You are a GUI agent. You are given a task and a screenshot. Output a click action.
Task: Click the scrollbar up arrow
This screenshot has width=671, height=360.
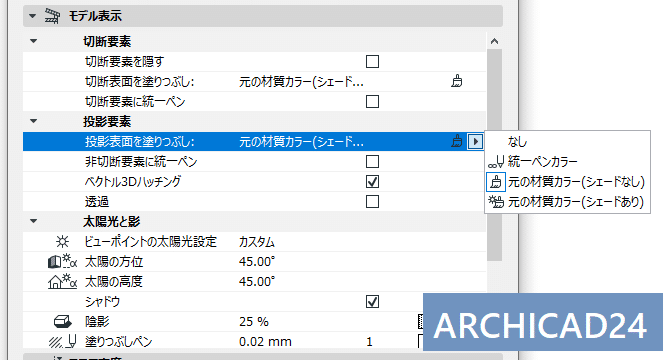(x=494, y=42)
